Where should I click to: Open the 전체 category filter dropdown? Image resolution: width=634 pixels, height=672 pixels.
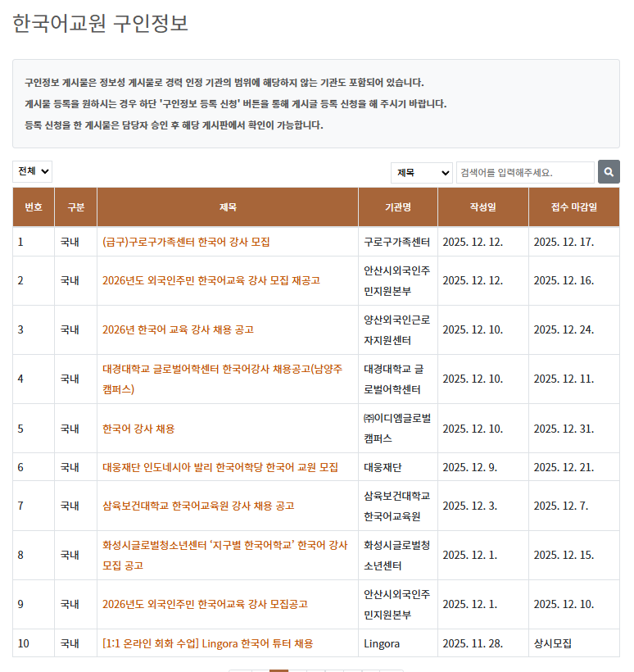(x=33, y=171)
